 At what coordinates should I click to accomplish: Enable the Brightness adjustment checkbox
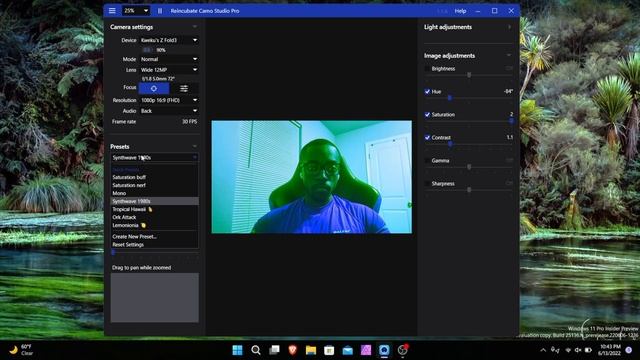coord(427,69)
